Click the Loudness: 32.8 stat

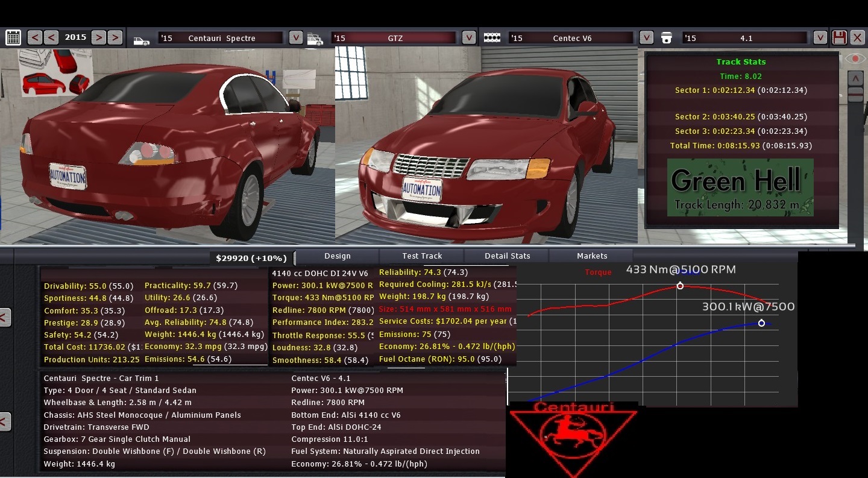pyautogui.click(x=315, y=348)
